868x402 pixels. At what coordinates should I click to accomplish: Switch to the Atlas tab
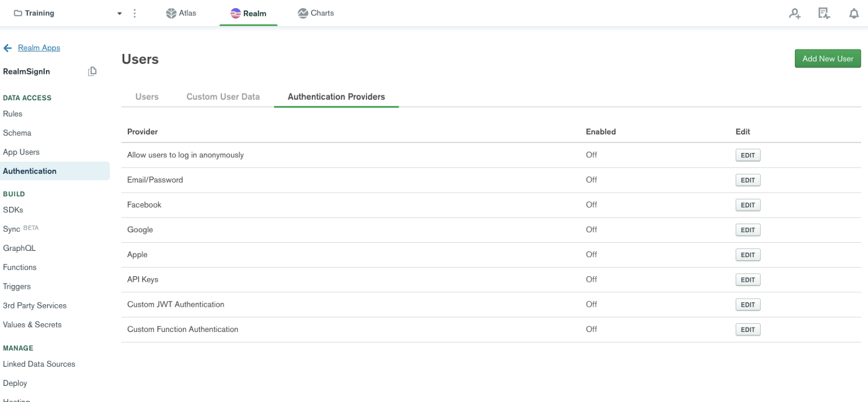[181, 13]
